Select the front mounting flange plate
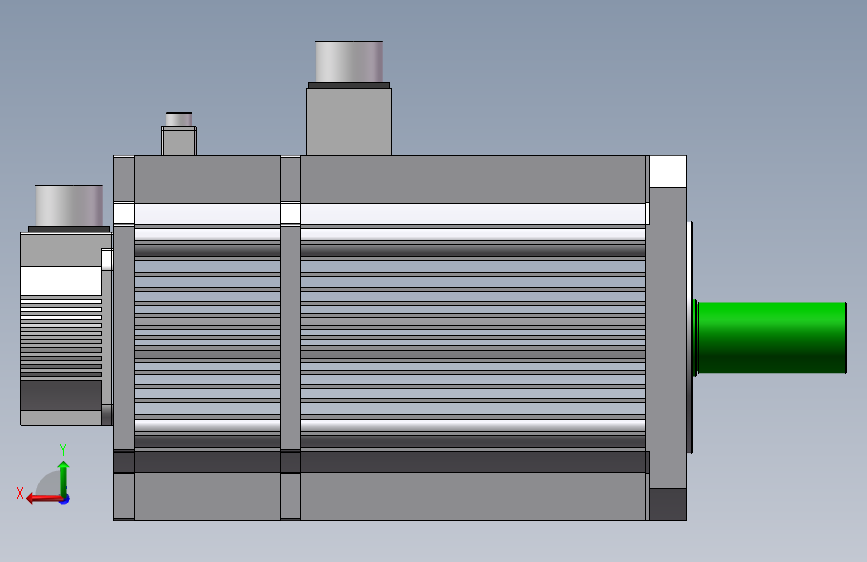The height and width of the screenshot is (562, 867). pos(667,337)
